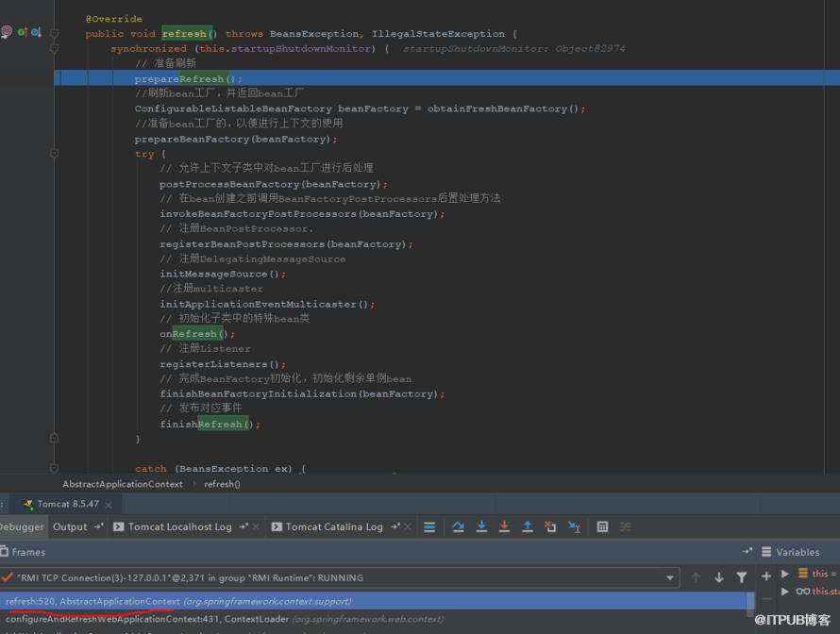Image resolution: width=840 pixels, height=634 pixels.
Task: Open Evaluate Expression calculator icon
Action: point(602,526)
